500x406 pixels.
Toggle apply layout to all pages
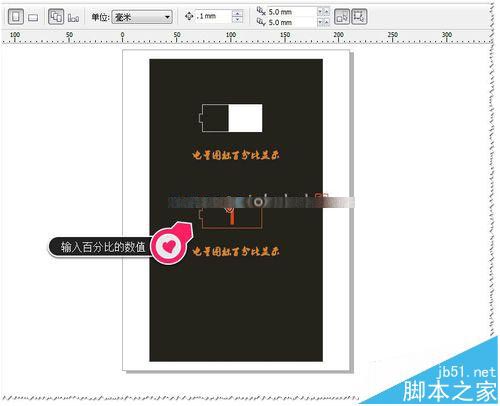click(x=56, y=16)
